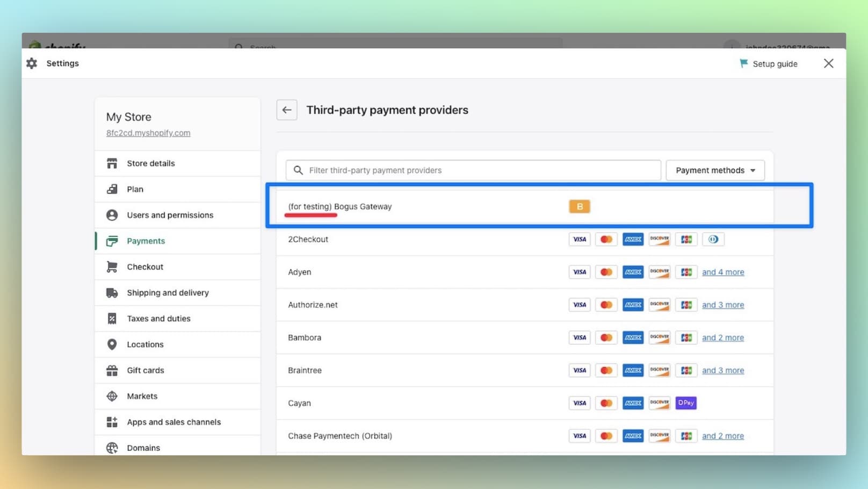Select the Adyen provider
Image resolution: width=868 pixels, height=489 pixels.
525,272
